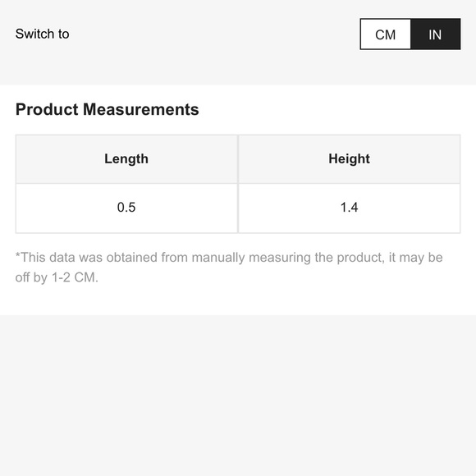Choose inches in the unit switcher
476x476 pixels.
click(436, 34)
